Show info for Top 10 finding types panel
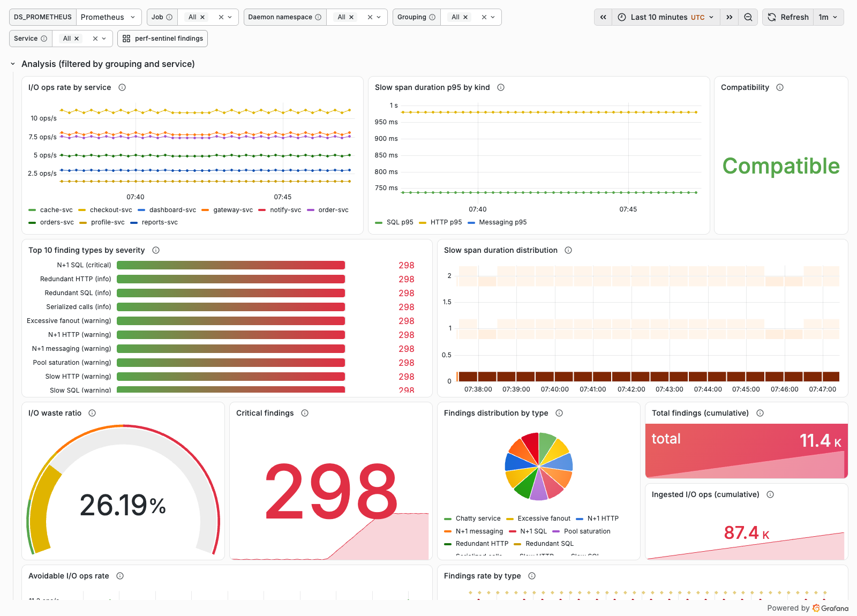Screen dimensions: 857x616 (156, 250)
